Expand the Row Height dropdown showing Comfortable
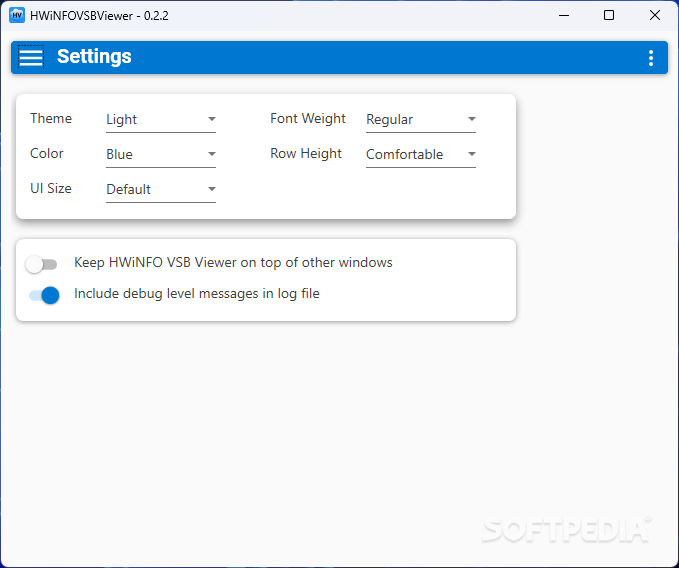Viewport: 679px width, 568px height. pos(421,155)
